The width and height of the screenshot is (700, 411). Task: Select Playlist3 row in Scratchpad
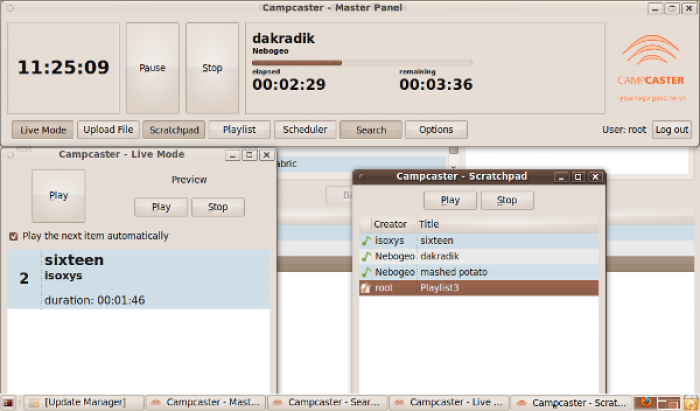pyautogui.click(x=479, y=288)
